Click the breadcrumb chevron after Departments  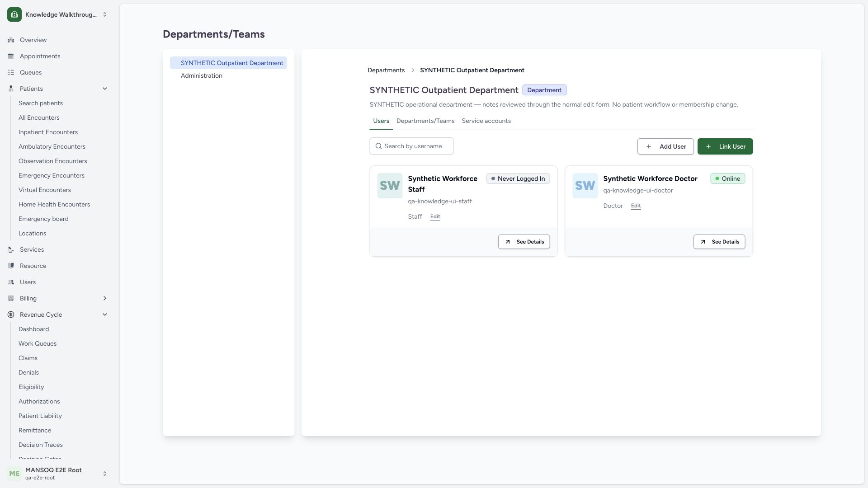pos(412,70)
